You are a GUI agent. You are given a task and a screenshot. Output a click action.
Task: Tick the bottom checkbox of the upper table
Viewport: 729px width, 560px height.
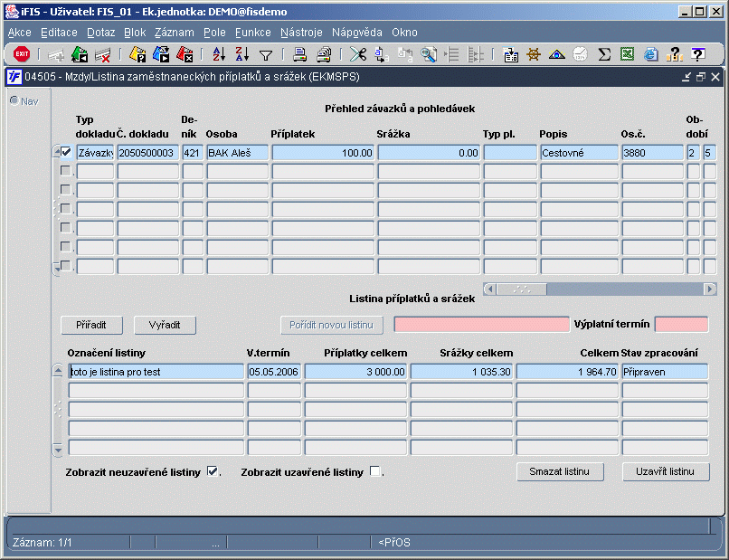[x=66, y=266]
